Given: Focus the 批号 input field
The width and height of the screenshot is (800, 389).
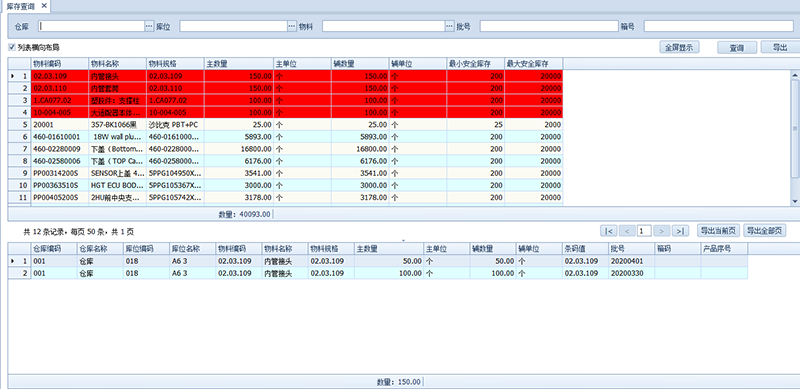Looking at the screenshot, I should (x=548, y=26).
